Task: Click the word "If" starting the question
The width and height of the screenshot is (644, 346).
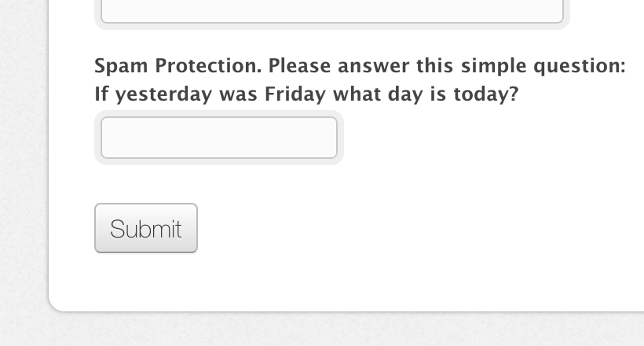Action: (101, 95)
